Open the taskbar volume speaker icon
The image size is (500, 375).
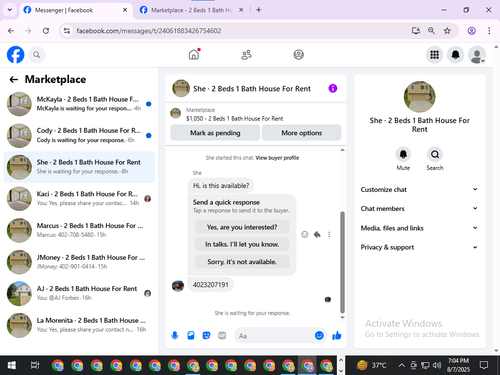tap(437, 365)
